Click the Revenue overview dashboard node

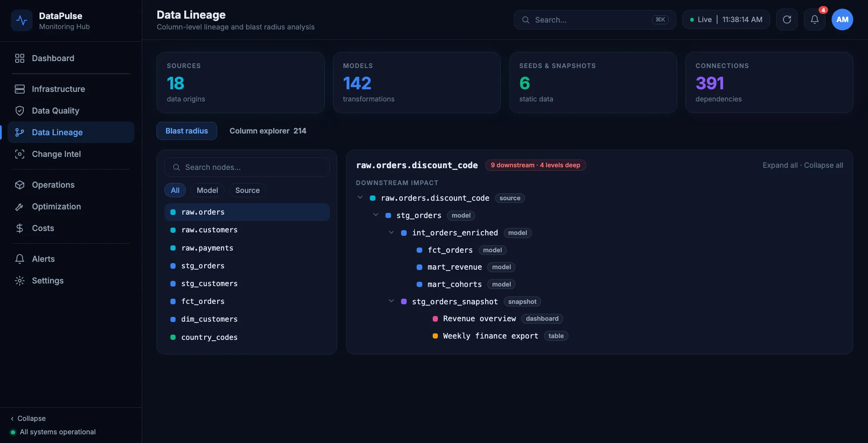(x=480, y=319)
